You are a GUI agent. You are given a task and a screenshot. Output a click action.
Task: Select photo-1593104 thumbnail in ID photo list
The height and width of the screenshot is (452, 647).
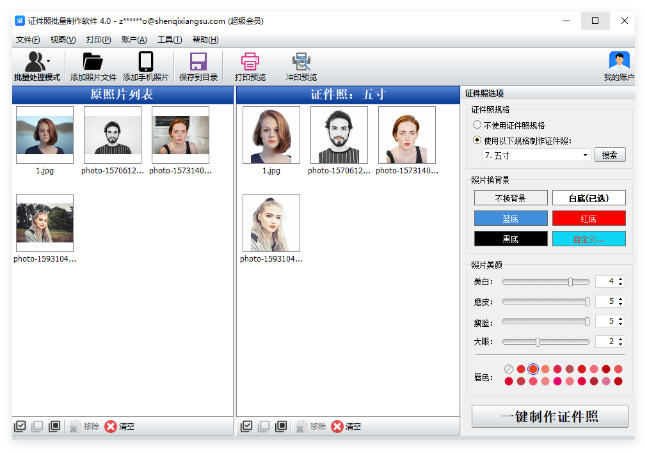point(271,223)
